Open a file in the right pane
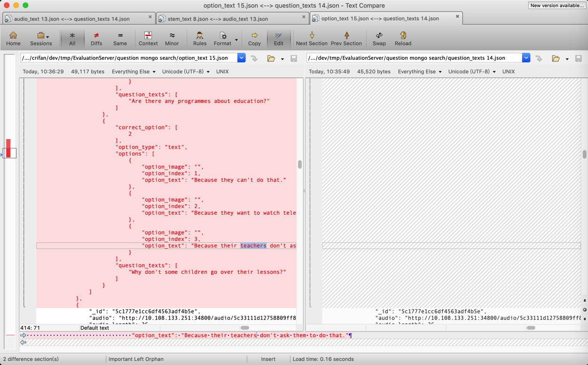Screen dimensions: 588x365 (x=556, y=58)
